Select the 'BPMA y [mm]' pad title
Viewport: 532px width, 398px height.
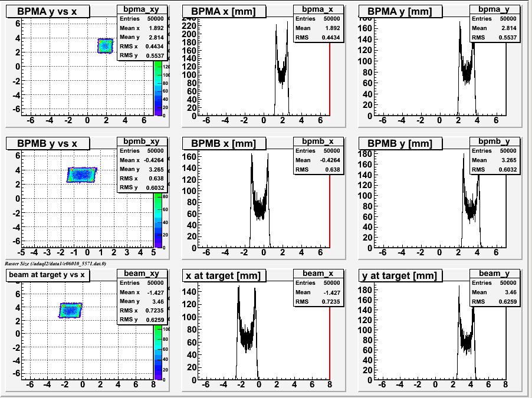coord(400,11)
